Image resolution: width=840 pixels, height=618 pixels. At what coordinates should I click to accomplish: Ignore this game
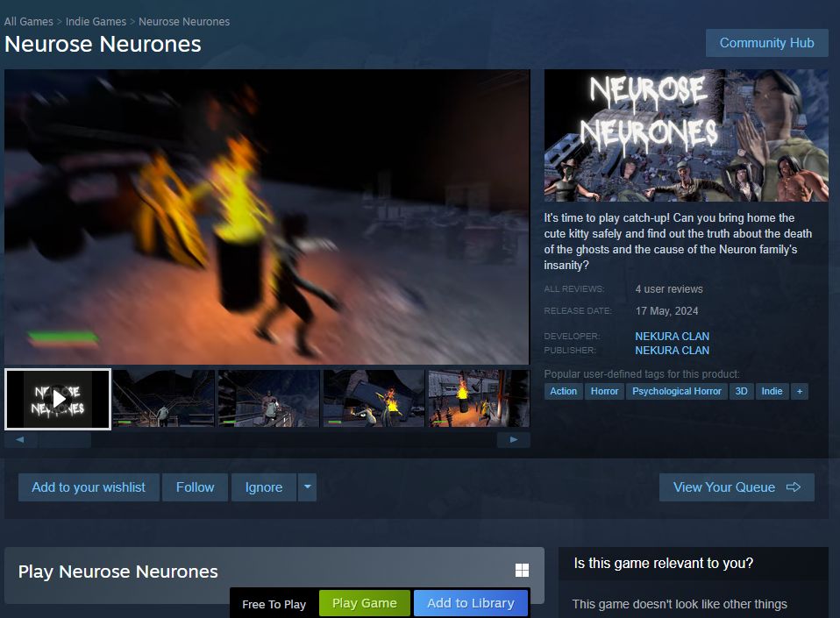(264, 487)
